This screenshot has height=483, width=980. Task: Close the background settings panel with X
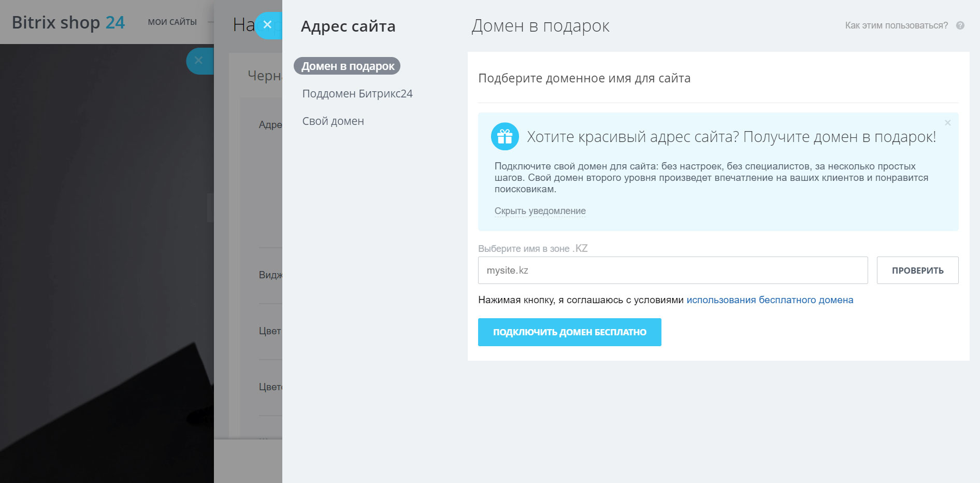(198, 61)
